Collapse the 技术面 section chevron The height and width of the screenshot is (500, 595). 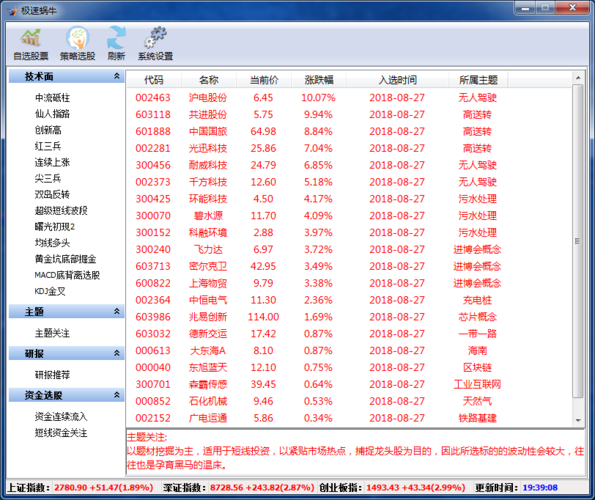(x=117, y=76)
